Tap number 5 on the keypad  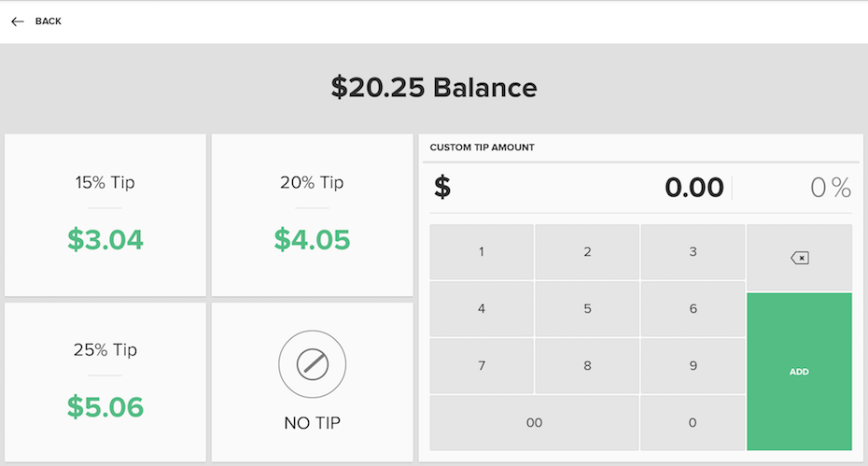click(x=587, y=309)
